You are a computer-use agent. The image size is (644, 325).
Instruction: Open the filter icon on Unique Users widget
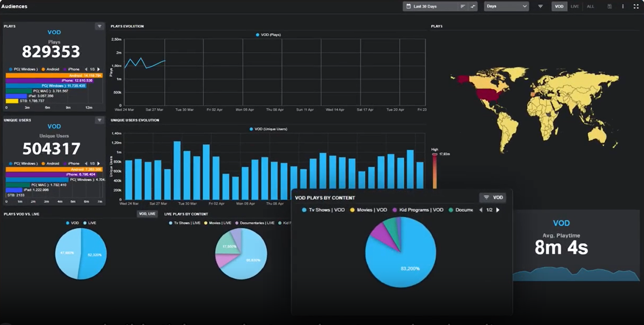coord(99,120)
